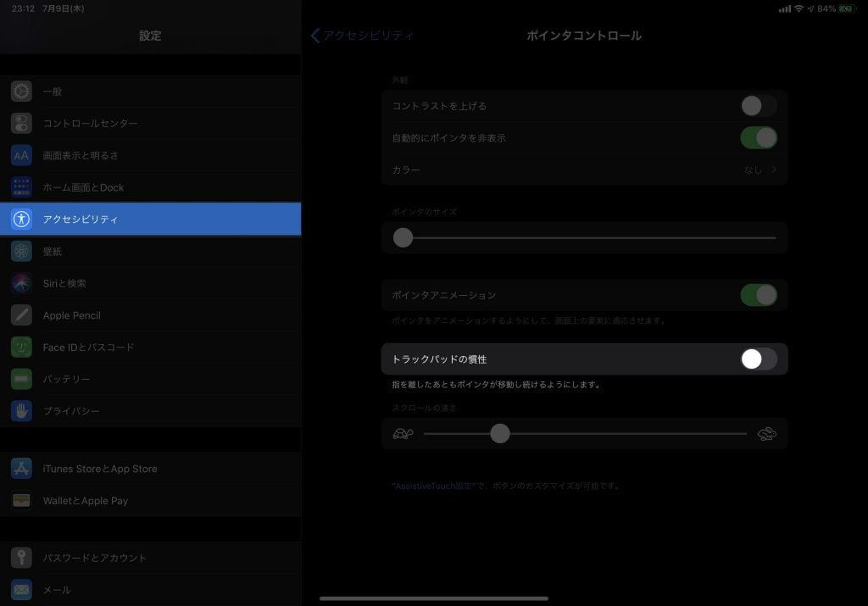Disable 自動的にポインタを非表示 switch
Image resolution: width=868 pixels, height=606 pixels.
pos(758,138)
